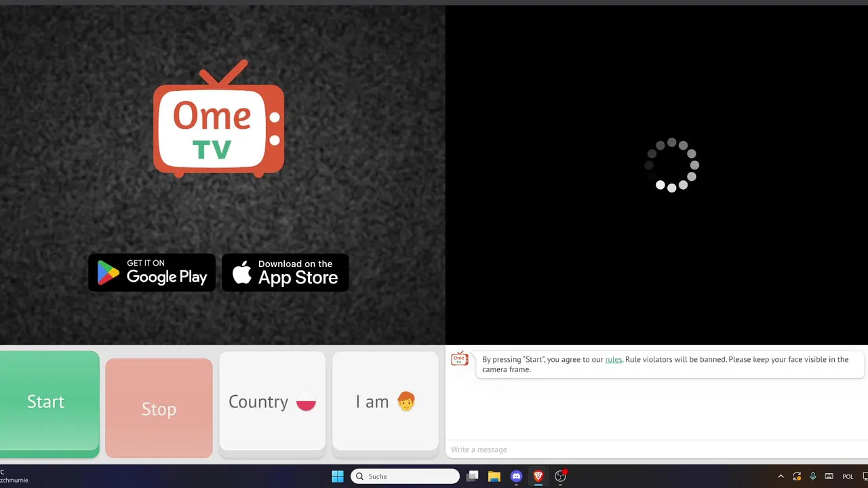Open File Explorer from the taskbar

click(x=494, y=476)
